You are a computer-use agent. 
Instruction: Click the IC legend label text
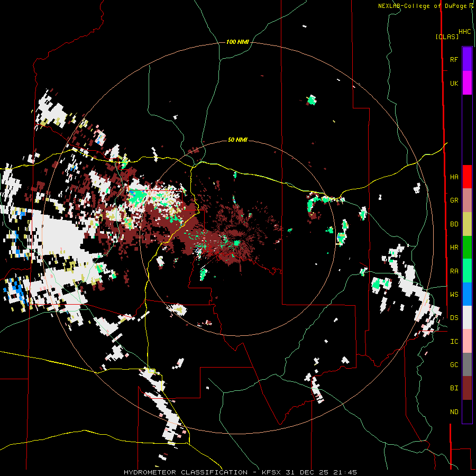tap(454, 342)
